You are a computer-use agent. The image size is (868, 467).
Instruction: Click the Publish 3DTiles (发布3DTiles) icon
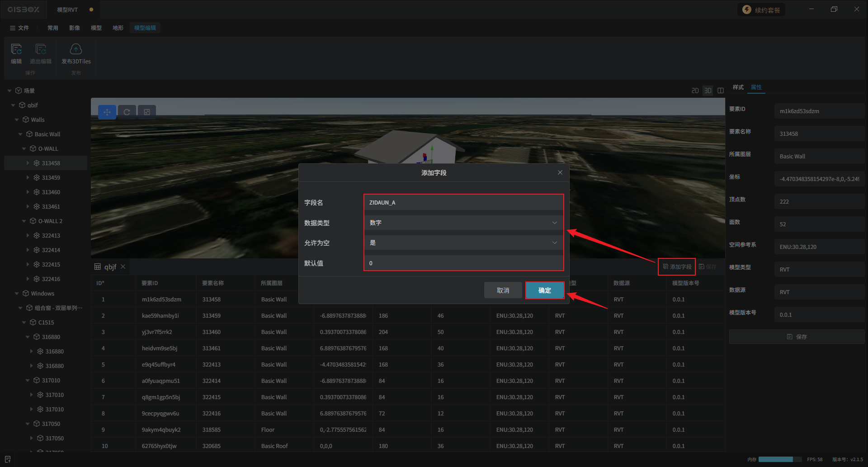click(x=76, y=53)
